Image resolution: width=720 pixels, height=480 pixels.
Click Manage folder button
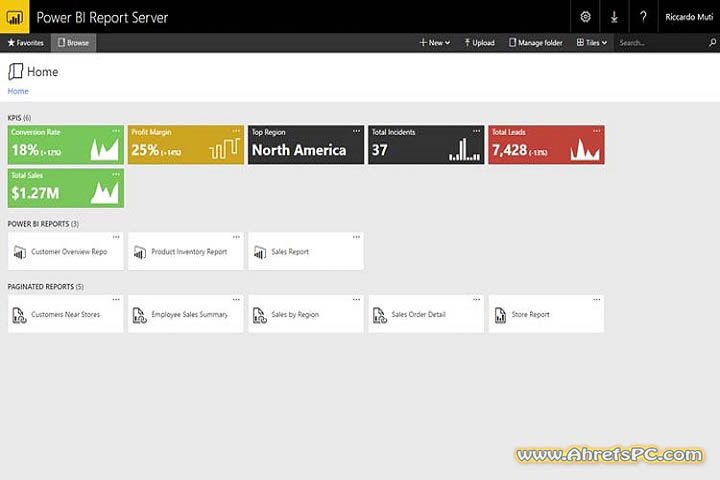point(535,43)
